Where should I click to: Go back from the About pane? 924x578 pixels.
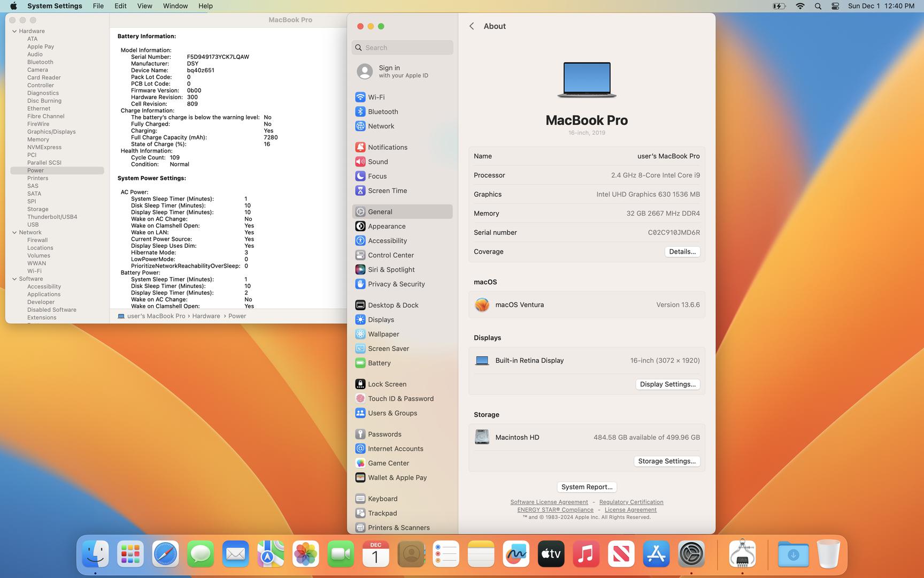(x=472, y=26)
